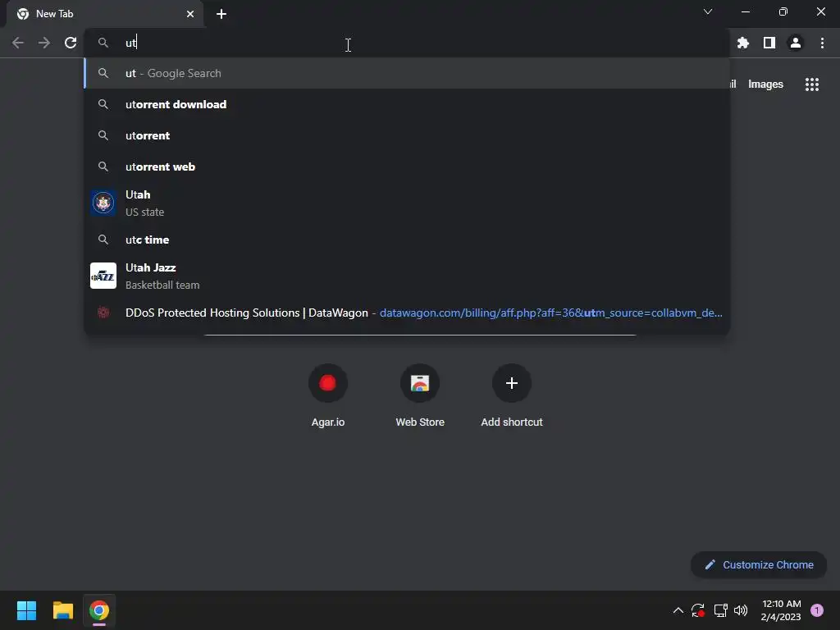Open Chrome's three-dot menu
The width and height of the screenshot is (840, 630).
(822, 43)
